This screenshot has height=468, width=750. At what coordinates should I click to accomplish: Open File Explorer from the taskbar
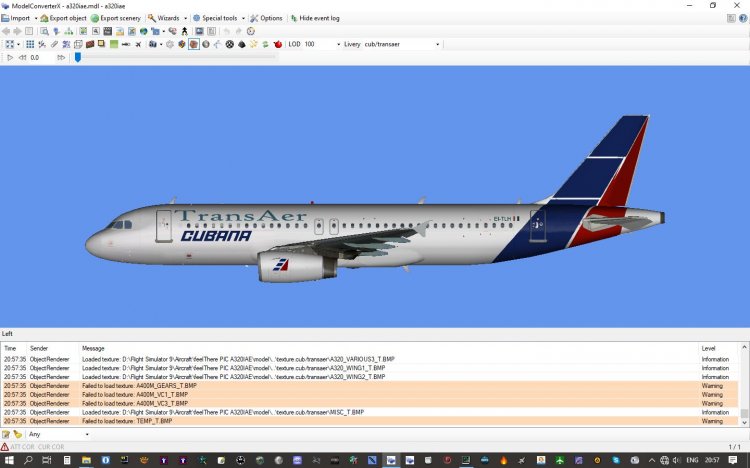click(86, 460)
